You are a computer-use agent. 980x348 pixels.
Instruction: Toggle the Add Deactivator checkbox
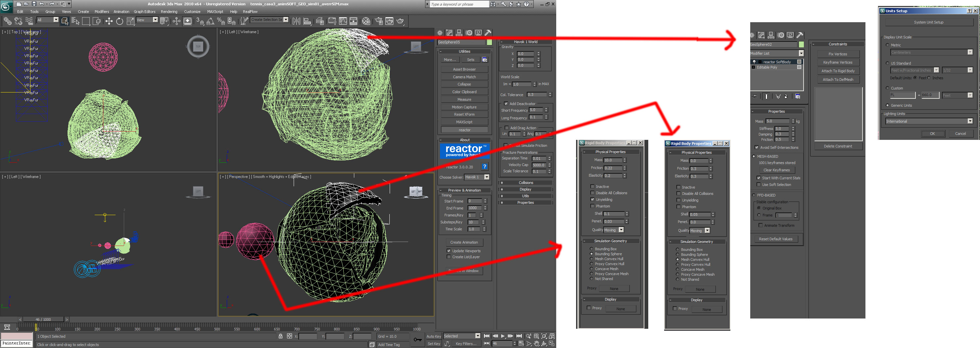[x=506, y=103]
